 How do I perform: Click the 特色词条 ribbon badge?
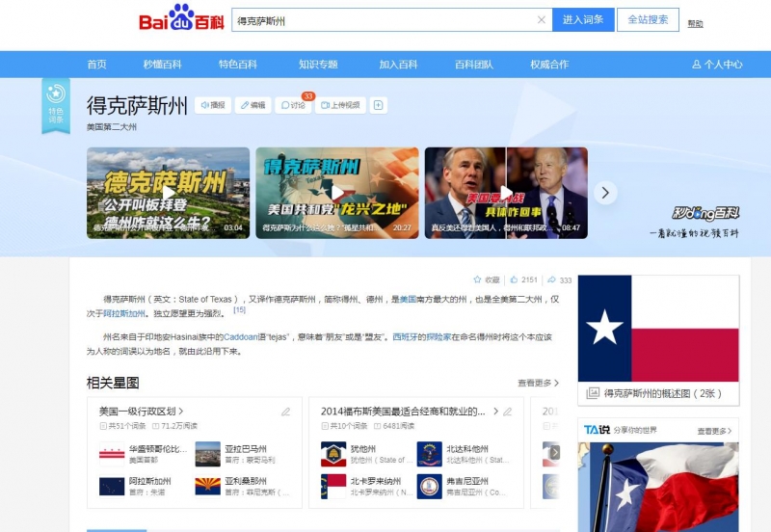click(x=56, y=105)
